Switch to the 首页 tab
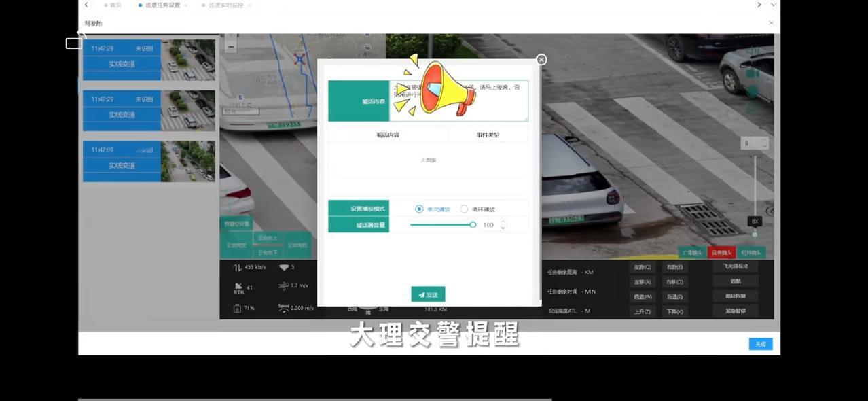Screen dimensions: 868x401 (x=113, y=5)
